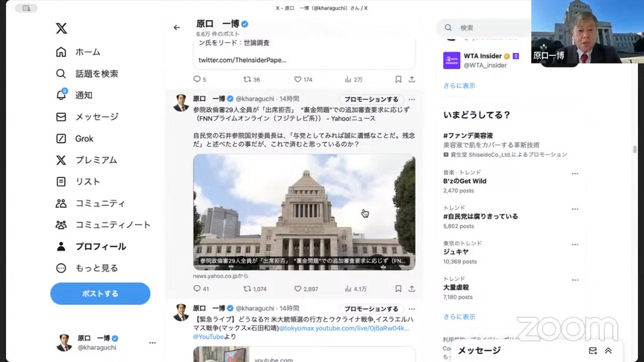Share the 参院政倫審 post

click(411, 289)
